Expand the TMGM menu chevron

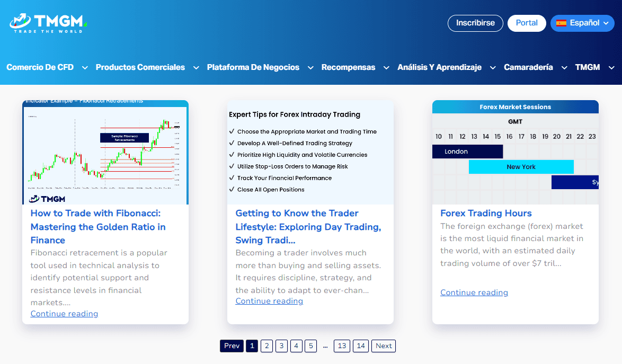(x=612, y=68)
